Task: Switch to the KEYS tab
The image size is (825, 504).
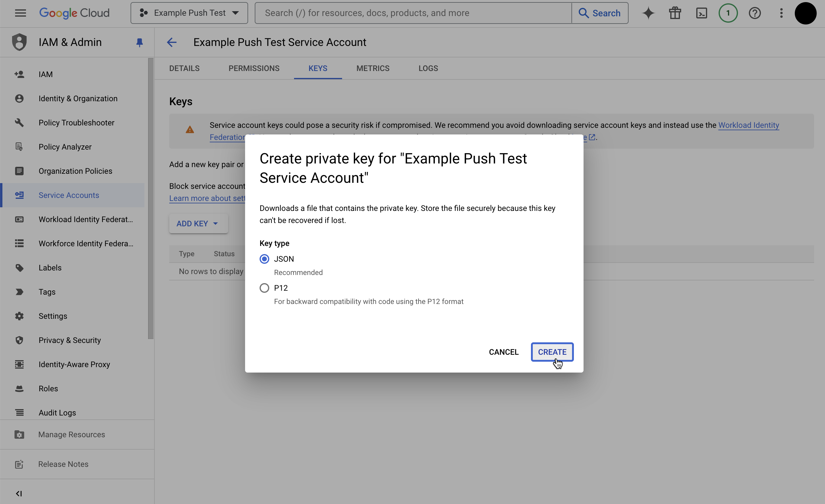Action: coord(318,68)
